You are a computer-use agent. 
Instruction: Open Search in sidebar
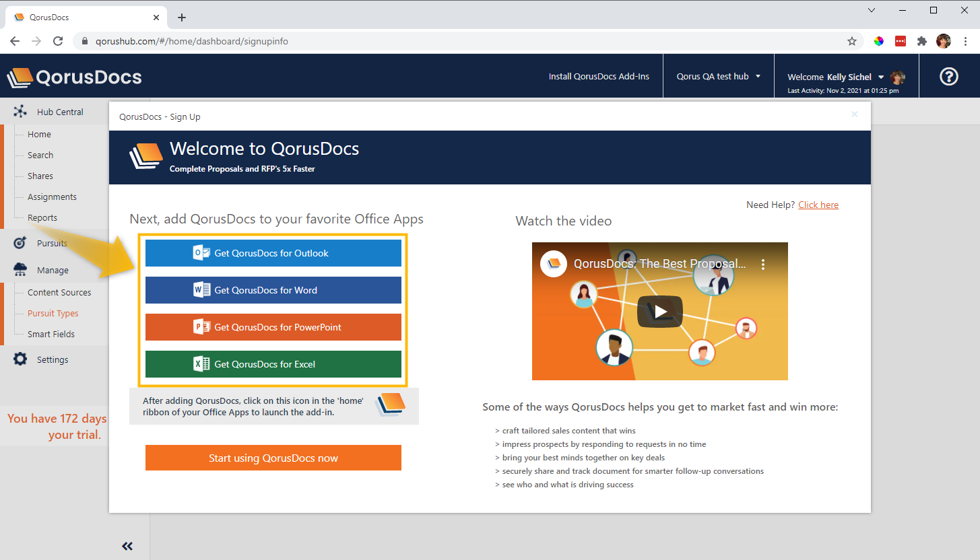click(x=40, y=155)
